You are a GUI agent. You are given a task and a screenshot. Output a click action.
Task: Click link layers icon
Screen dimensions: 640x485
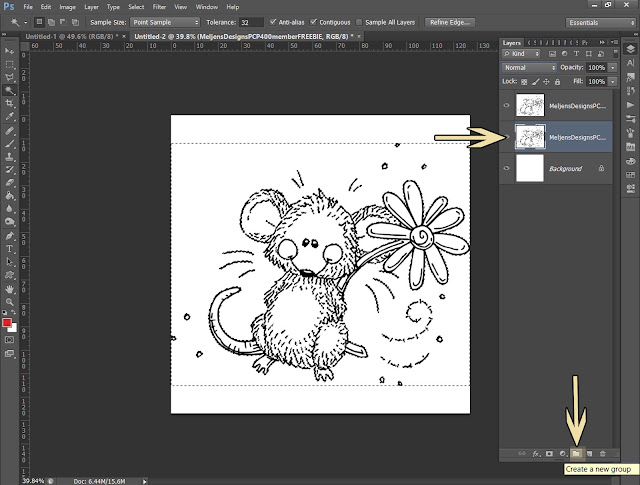tap(522, 454)
